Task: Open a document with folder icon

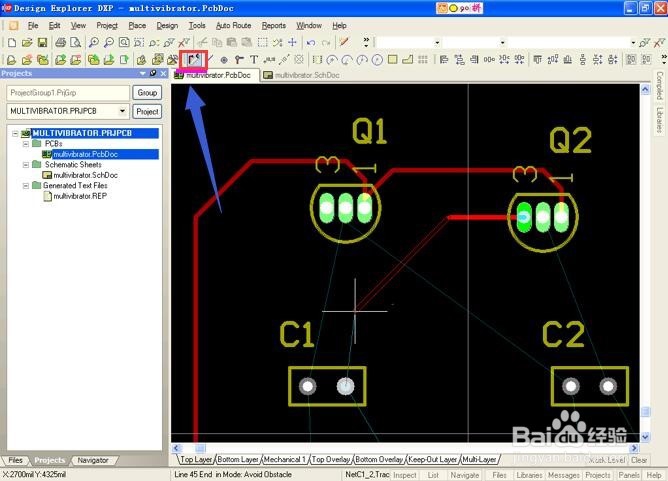Action: (27, 43)
